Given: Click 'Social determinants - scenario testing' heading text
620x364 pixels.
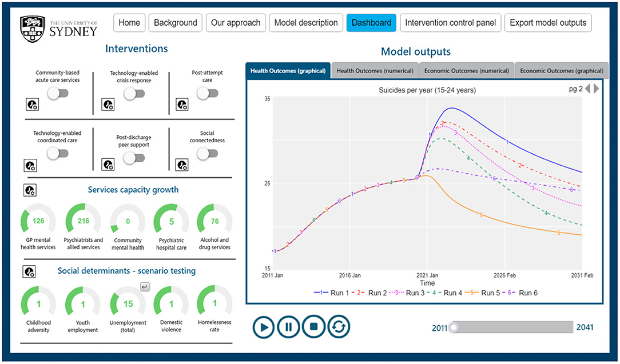Looking at the screenshot, I should tap(126, 271).
